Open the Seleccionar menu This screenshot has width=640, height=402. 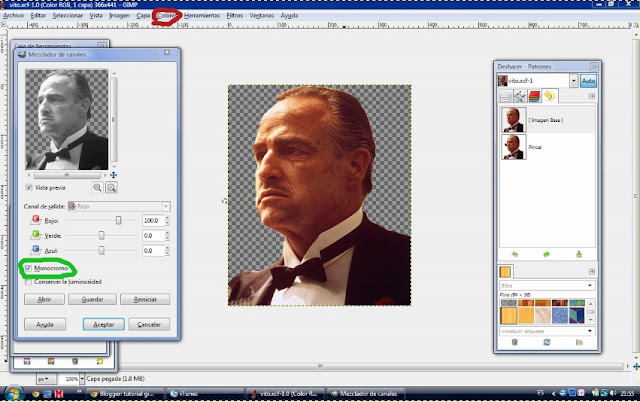pyautogui.click(x=68, y=16)
